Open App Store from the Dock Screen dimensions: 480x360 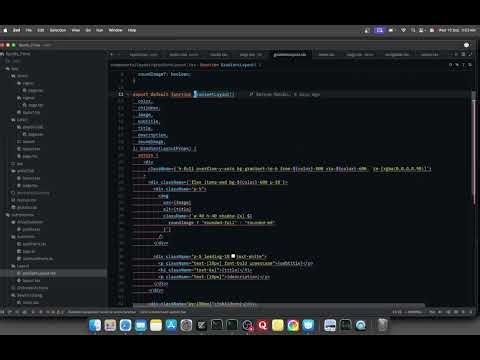point(171,325)
